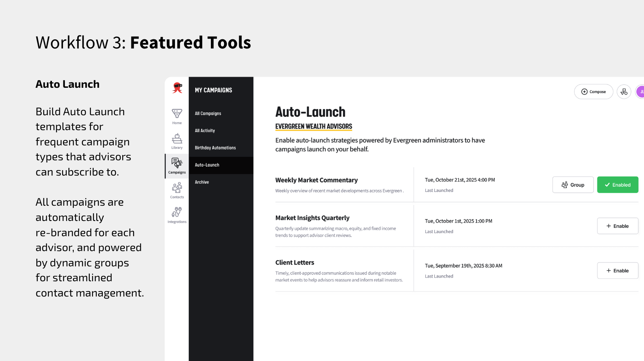Click the Compose button
644x361 pixels.
tap(593, 92)
